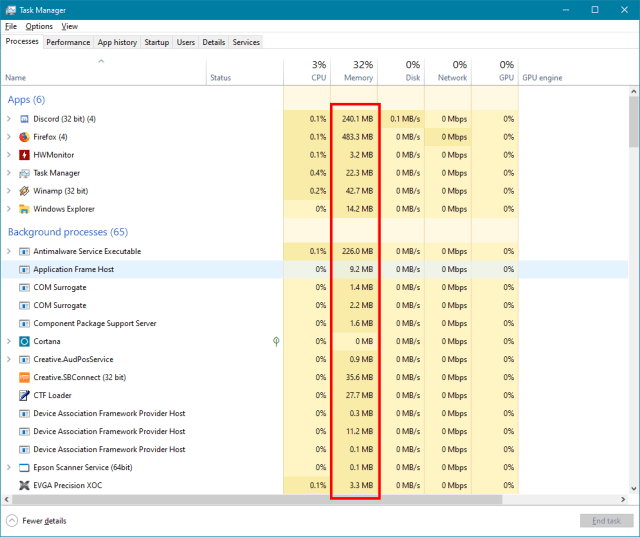Screen dimensions: 640x537
Task: Open the Options menu
Action: [x=39, y=26]
